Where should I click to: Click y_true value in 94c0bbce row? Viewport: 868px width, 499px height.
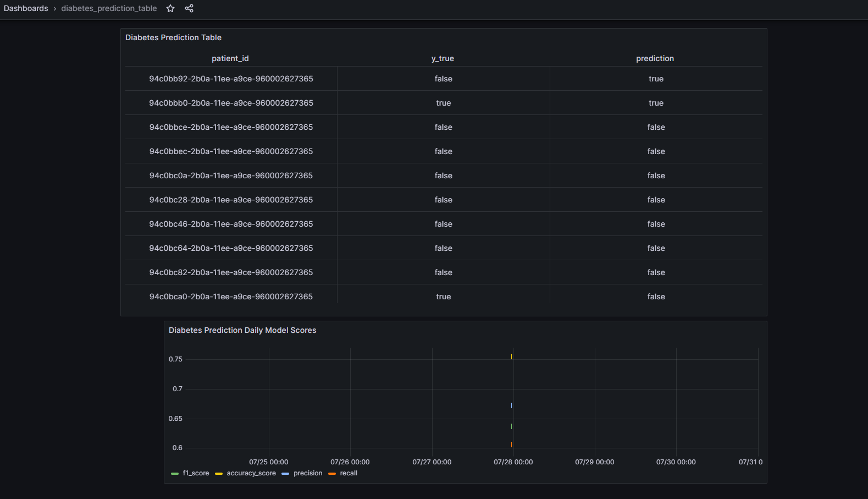pyautogui.click(x=444, y=127)
